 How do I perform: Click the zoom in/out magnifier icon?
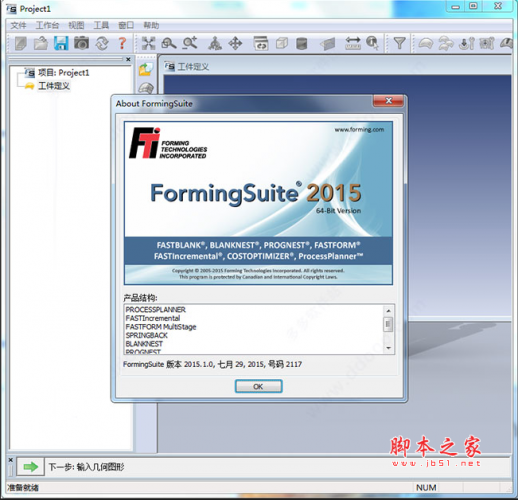(x=190, y=44)
